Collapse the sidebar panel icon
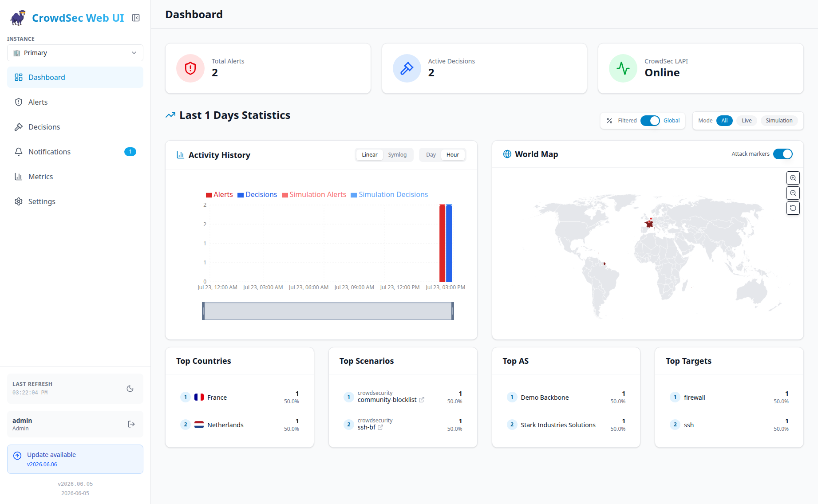Viewport: 818px width, 504px height. pyautogui.click(x=136, y=18)
